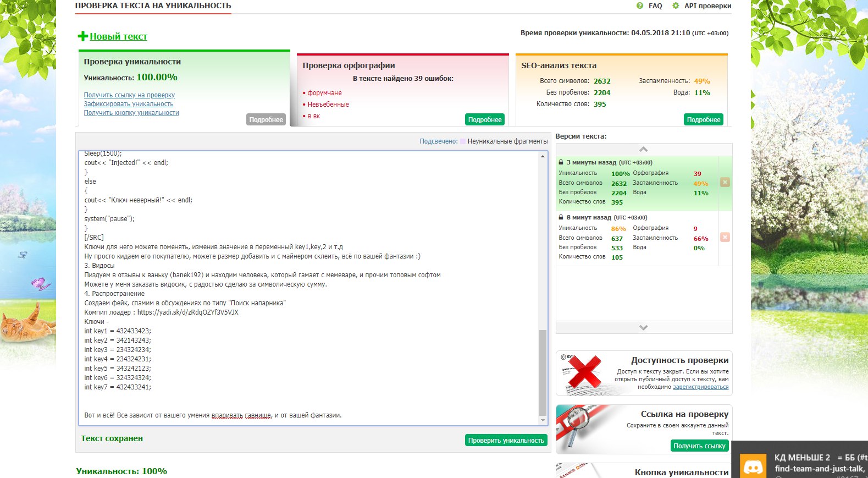Viewport: 868px width, 478px height.
Task: Click the text area scrollbar up arrow
Action: pyautogui.click(x=543, y=156)
